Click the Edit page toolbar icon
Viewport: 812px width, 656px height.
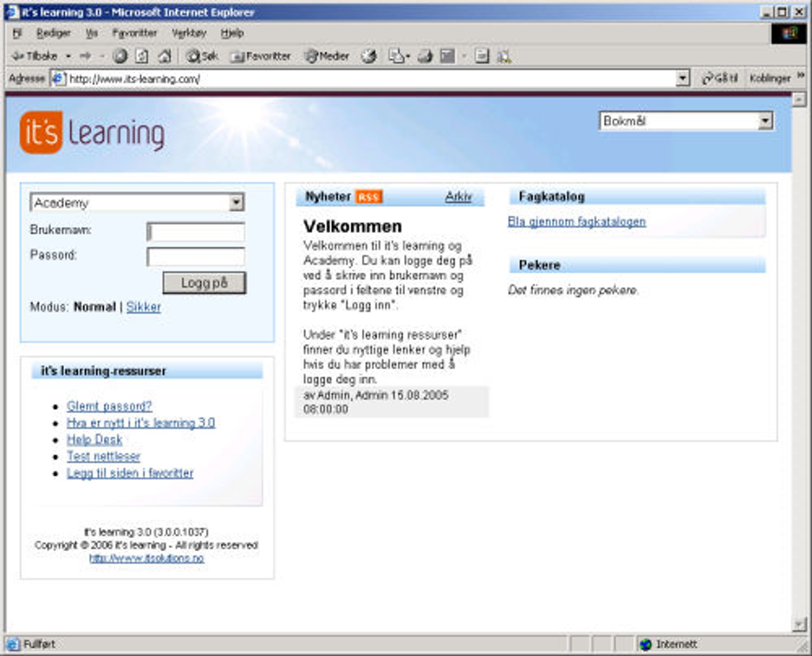click(447, 56)
